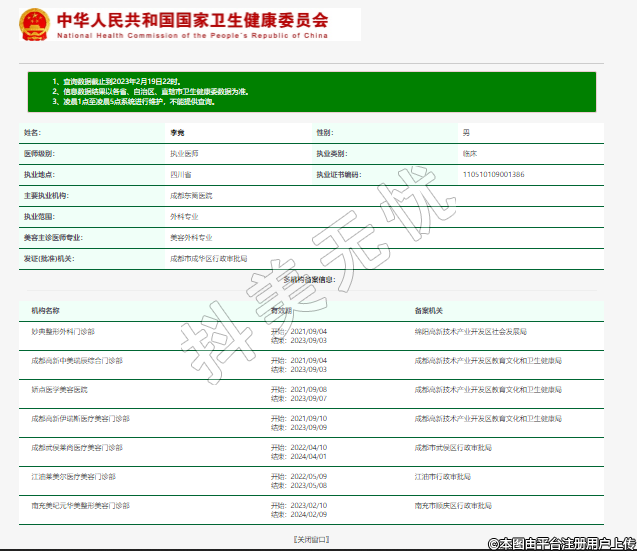Select notice line mentioning 2023年2月19日22时
637x551 pixels.
tap(116, 81)
